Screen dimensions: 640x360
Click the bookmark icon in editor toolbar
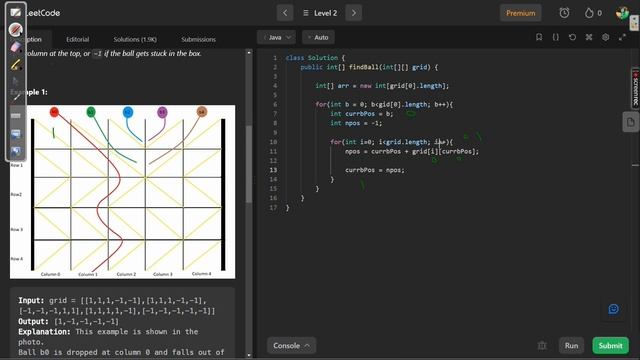coord(539,37)
